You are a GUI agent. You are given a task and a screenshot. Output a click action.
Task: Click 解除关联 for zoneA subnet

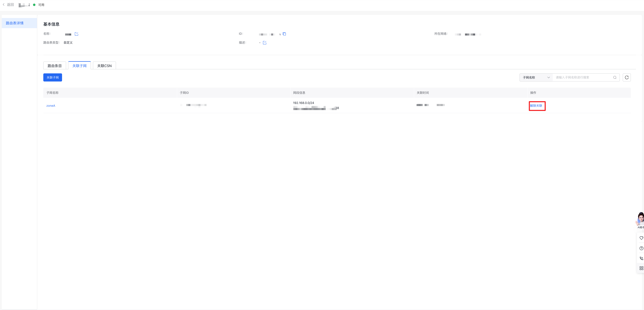pos(536,106)
